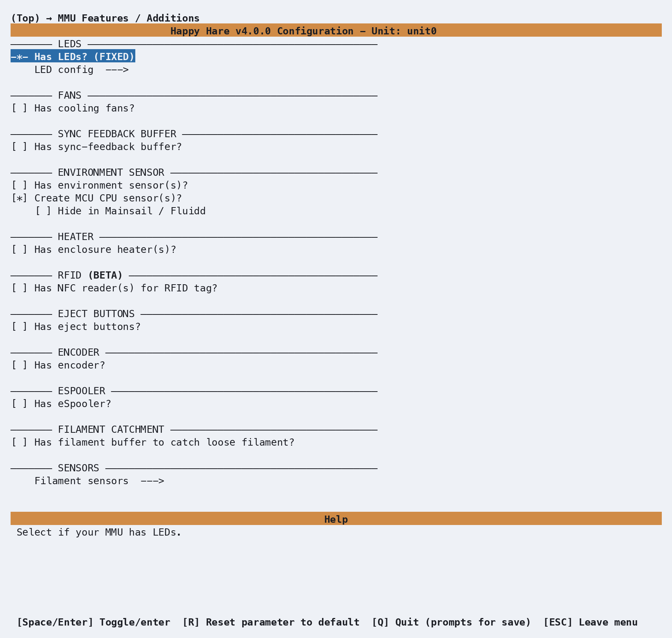The width and height of the screenshot is (672, 638).
Task: Click the FILAMENT CATCHMENT section heading
Action: (x=111, y=429)
